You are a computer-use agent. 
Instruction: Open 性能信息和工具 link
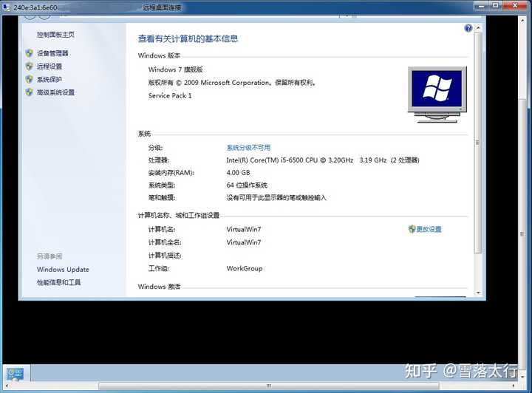58,282
